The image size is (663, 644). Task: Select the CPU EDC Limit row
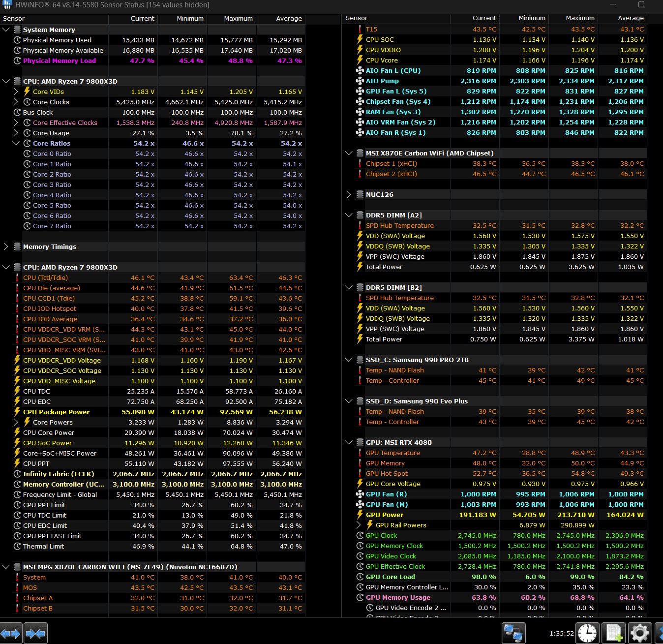tap(152, 525)
